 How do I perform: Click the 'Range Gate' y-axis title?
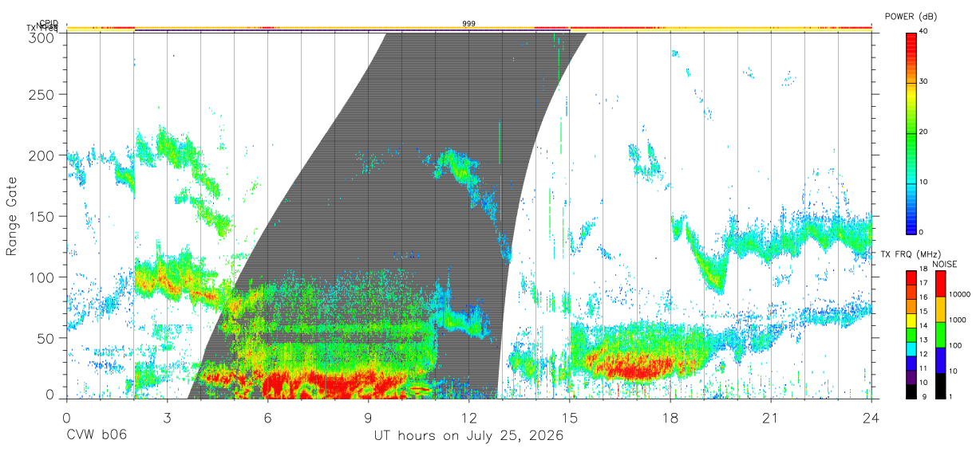(12, 216)
